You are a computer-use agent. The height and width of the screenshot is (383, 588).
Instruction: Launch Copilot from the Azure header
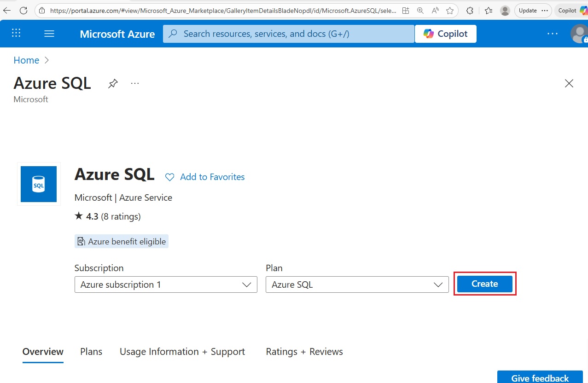tap(445, 34)
